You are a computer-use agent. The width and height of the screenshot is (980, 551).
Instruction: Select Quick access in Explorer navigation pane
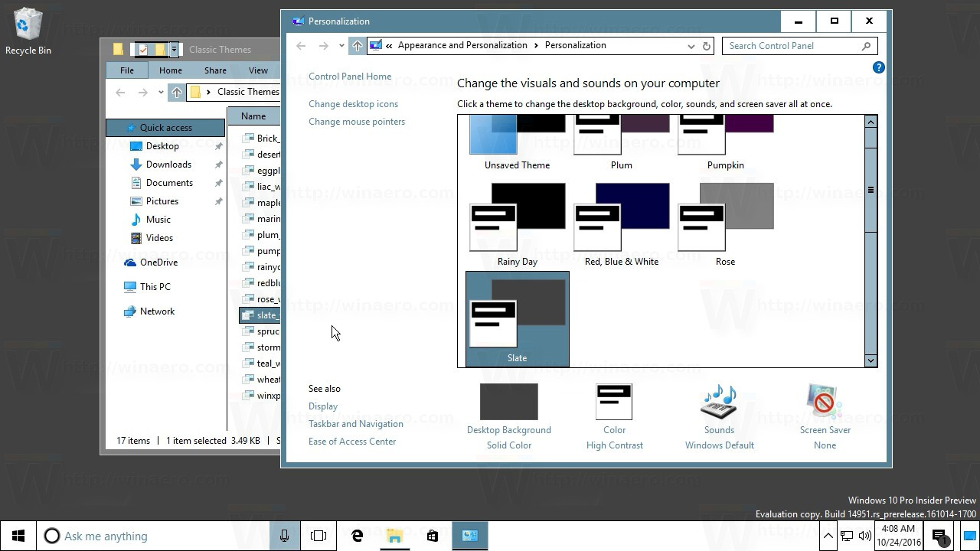(x=165, y=128)
